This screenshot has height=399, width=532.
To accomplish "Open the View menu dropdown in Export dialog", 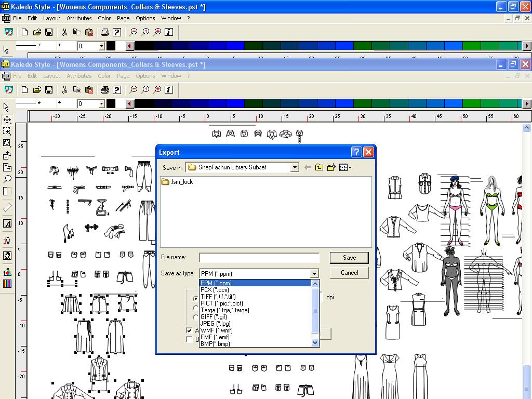I will [345, 167].
